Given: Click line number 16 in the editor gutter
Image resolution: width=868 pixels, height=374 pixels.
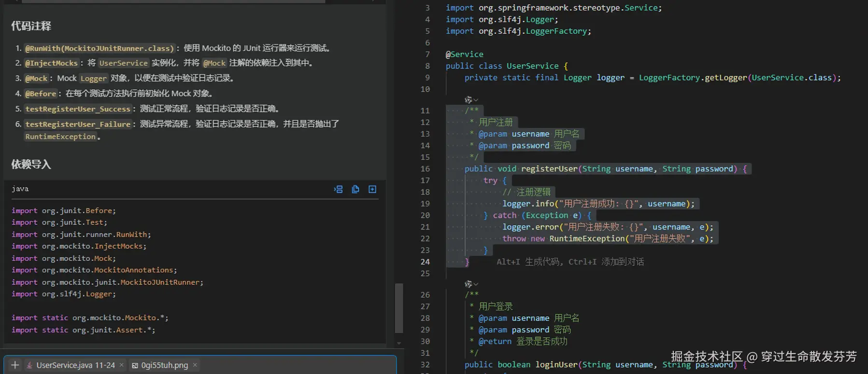Looking at the screenshot, I should (425, 169).
